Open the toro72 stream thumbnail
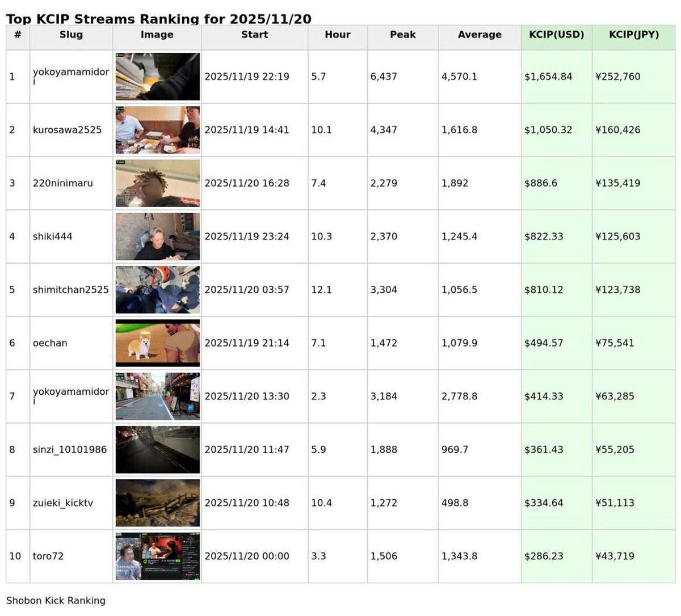Image resolution: width=681 pixels, height=616 pixels. [x=158, y=556]
